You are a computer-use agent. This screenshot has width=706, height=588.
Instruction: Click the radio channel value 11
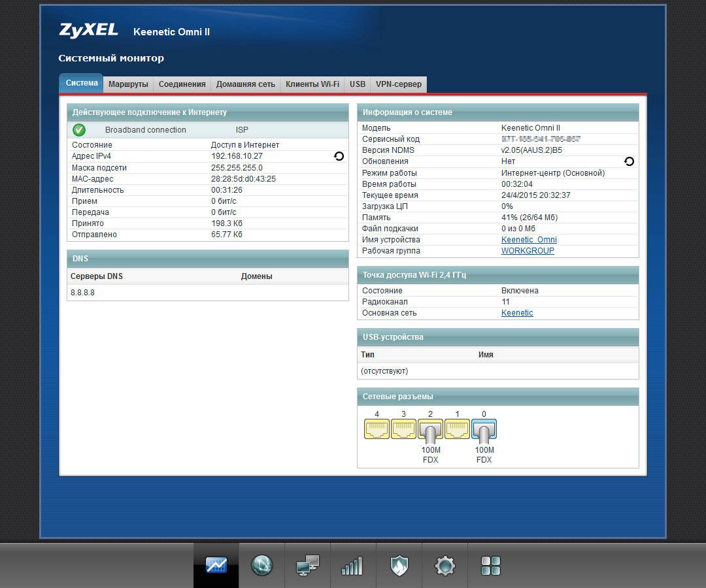505,302
